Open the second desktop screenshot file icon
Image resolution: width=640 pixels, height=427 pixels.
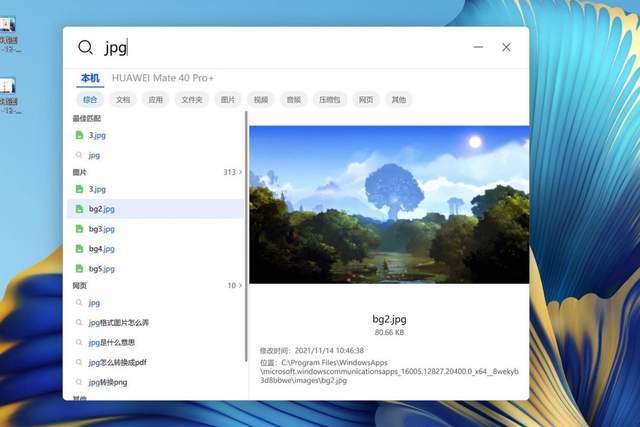point(8,86)
